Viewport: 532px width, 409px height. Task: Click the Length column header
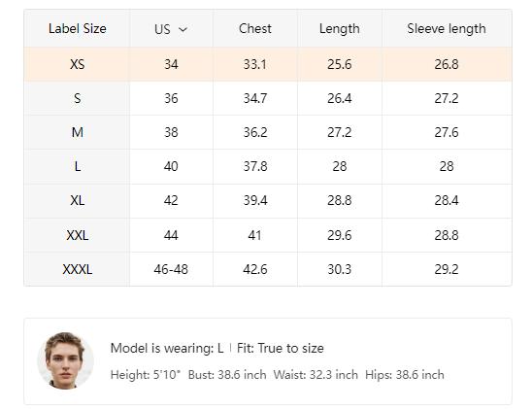click(x=340, y=28)
